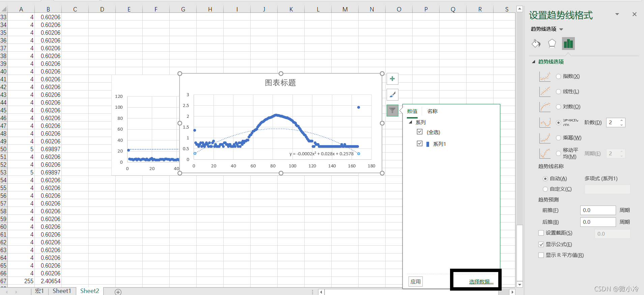This screenshot has width=644, height=295.
Task: Click the 应用 button
Action: 416,281
